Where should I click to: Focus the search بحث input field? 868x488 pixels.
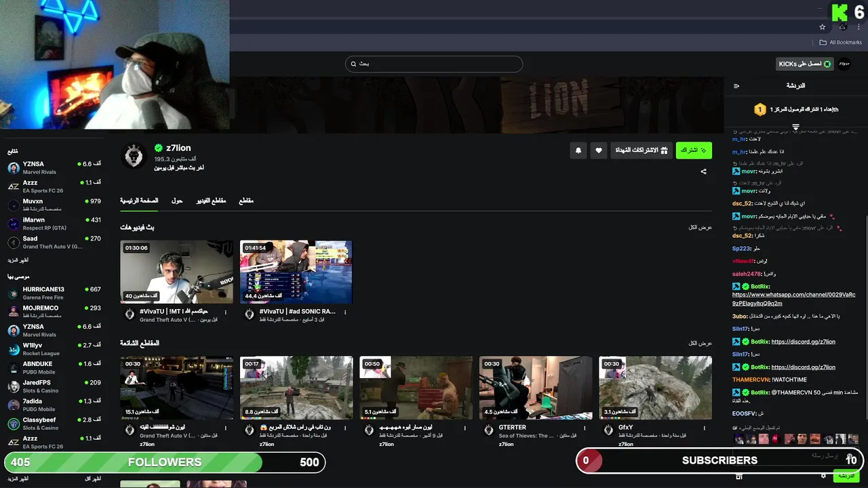pos(434,64)
